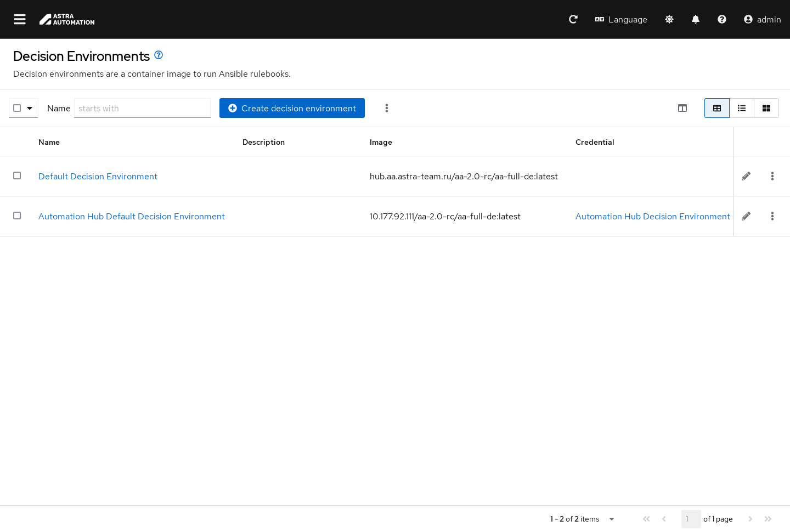
Task: Open the help question mark in header
Action: [x=722, y=19]
